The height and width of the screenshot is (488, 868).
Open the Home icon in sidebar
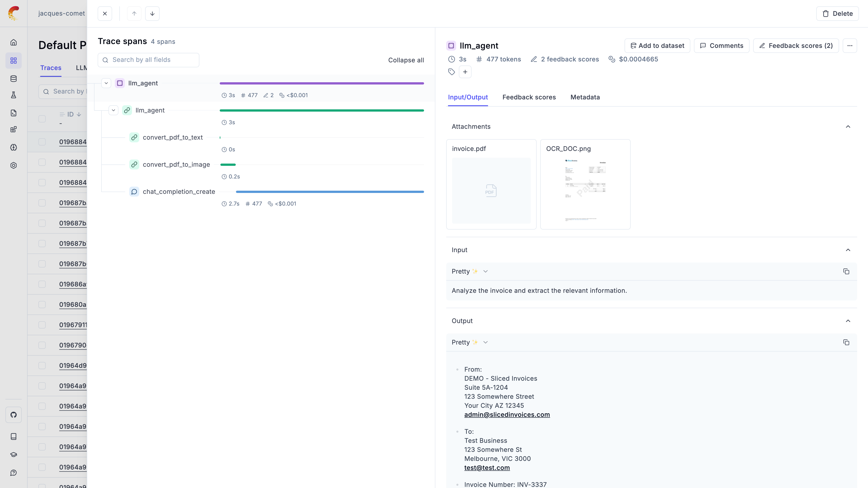(x=14, y=42)
